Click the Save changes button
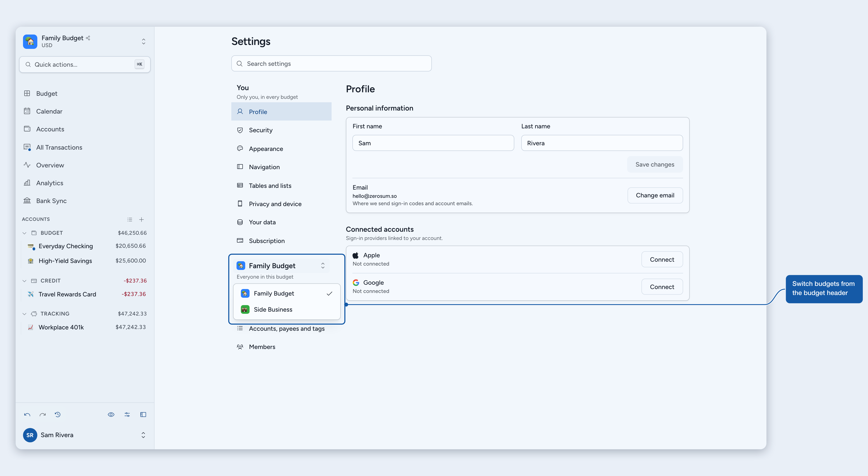The width and height of the screenshot is (868, 476). 655,165
